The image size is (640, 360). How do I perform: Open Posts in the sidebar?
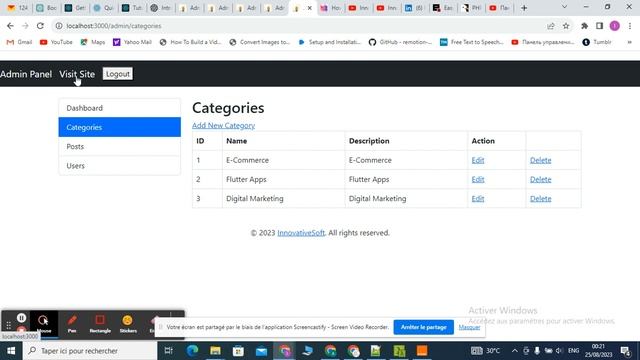(x=120, y=146)
